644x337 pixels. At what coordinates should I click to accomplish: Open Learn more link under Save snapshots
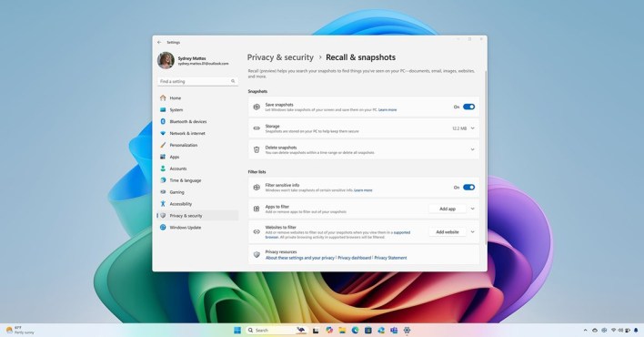tap(387, 110)
